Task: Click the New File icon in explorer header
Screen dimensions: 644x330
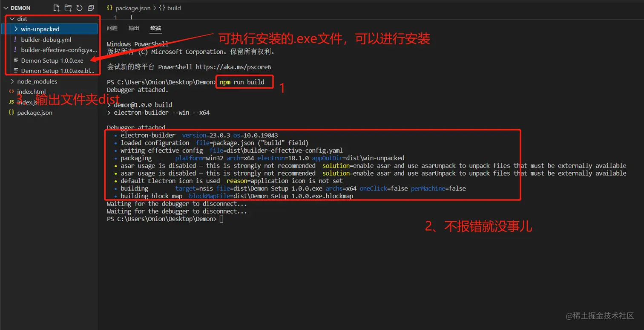Action: pyautogui.click(x=57, y=8)
